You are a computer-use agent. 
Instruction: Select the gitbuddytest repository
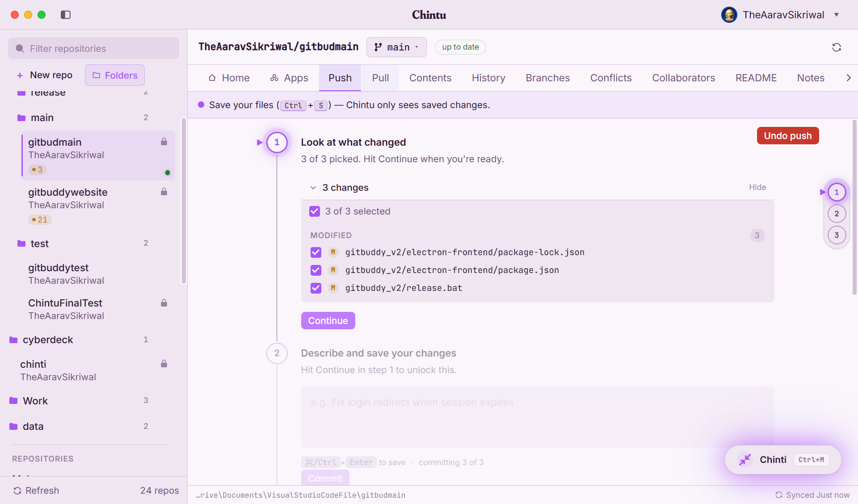(98, 274)
